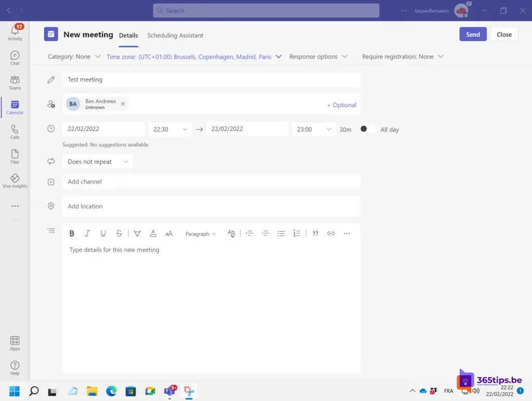The width and height of the screenshot is (532, 401).
Task: Insert bulleted list in description
Action: [281, 234]
